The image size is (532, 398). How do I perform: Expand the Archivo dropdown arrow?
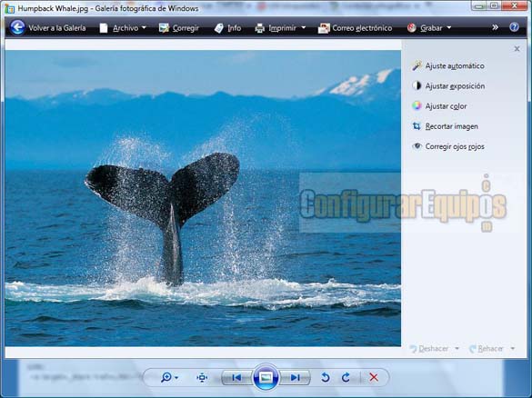[144, 28]
